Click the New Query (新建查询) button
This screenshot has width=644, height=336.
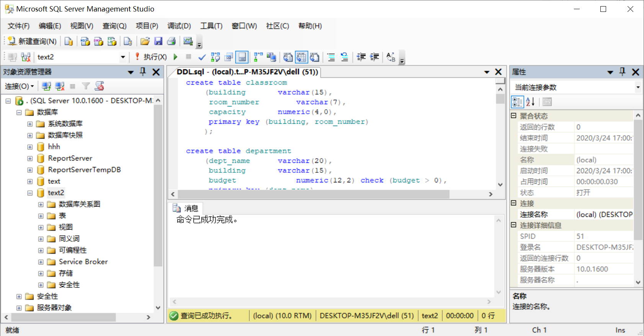click(x=32, y=41)
